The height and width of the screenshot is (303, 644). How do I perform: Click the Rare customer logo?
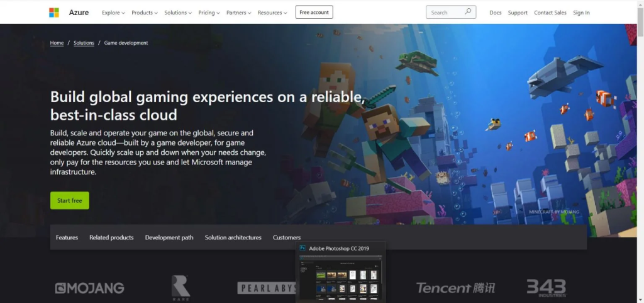pyautogui.click(x=180, y=289)
